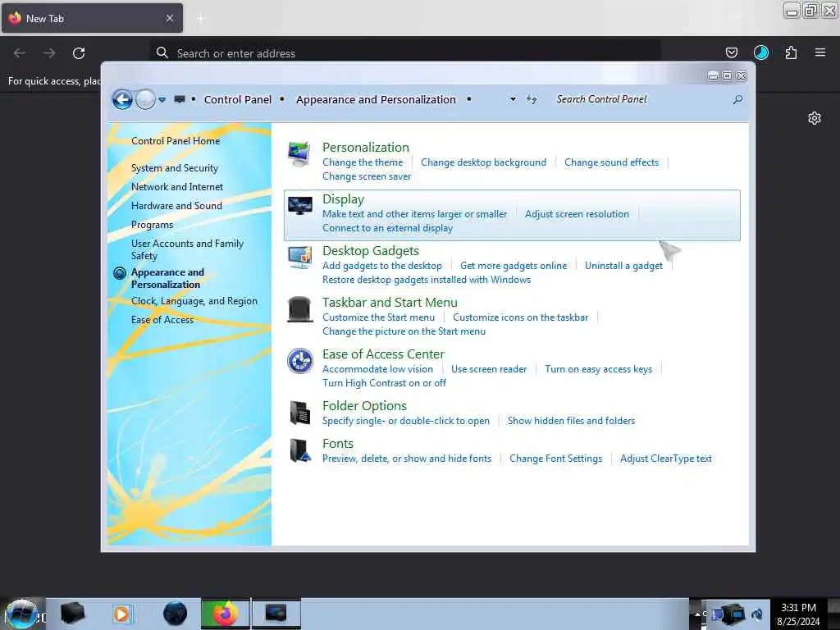Click the computer icon in the breadcrumb bar
The image size is (840, 630).
point(180,99)
